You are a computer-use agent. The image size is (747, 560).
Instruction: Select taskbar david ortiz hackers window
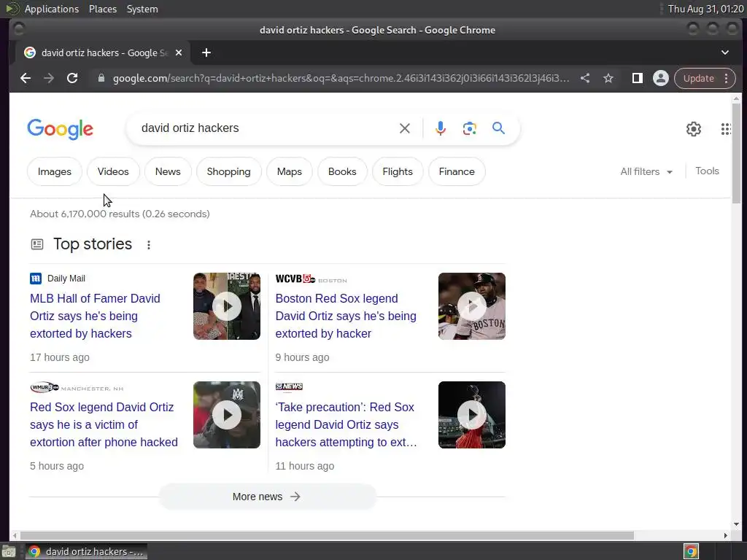[x=86, y=551]
